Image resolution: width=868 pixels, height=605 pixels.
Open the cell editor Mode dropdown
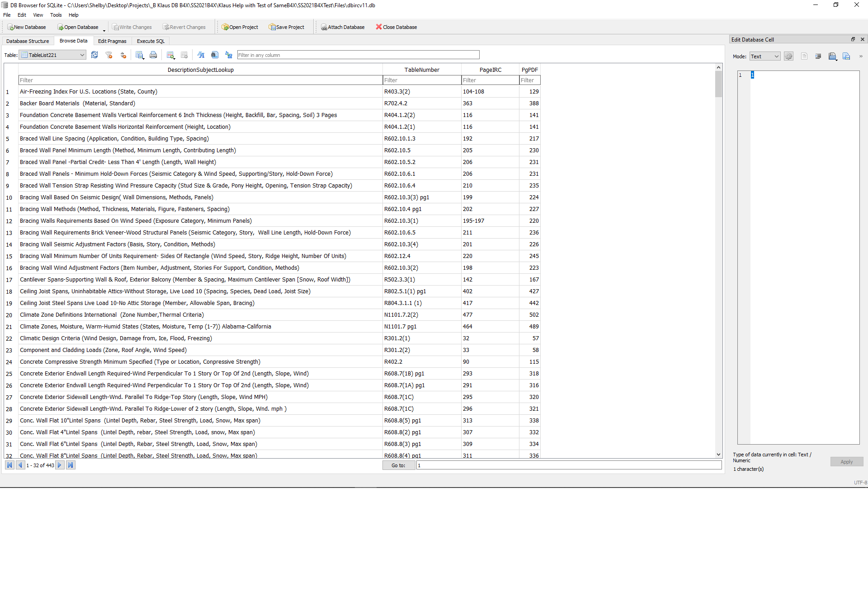[764, 56]
